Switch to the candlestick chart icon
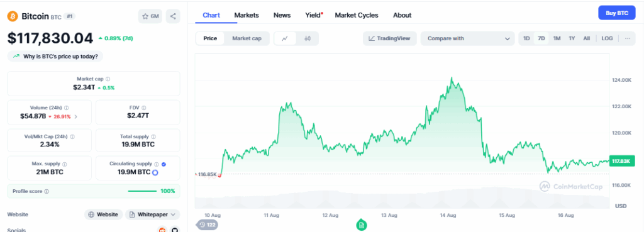644x232 pixels. [x=308, y=38]
